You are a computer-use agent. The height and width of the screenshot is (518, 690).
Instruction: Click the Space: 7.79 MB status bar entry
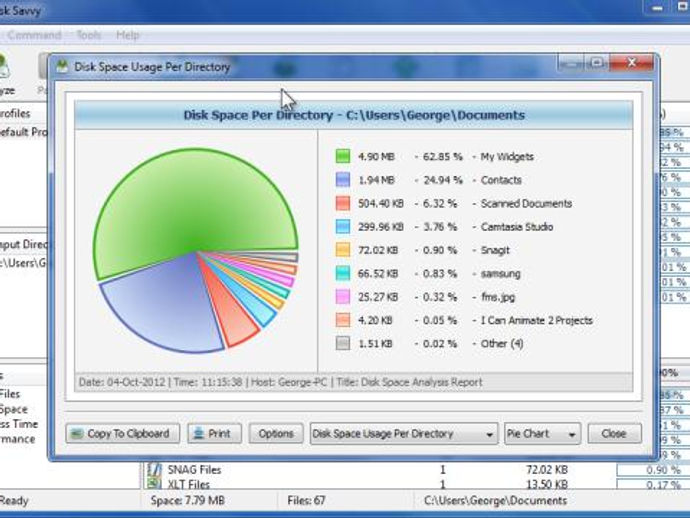tap(187, 500)
